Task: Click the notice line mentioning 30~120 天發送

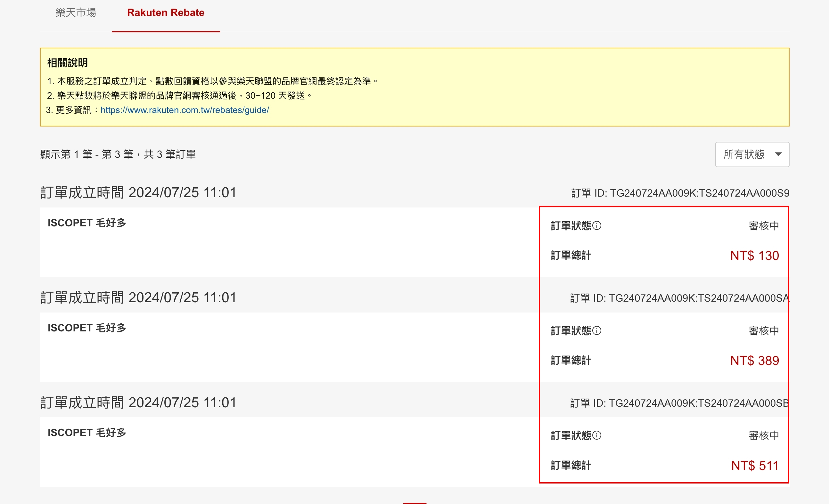Action: coord(180,95)
